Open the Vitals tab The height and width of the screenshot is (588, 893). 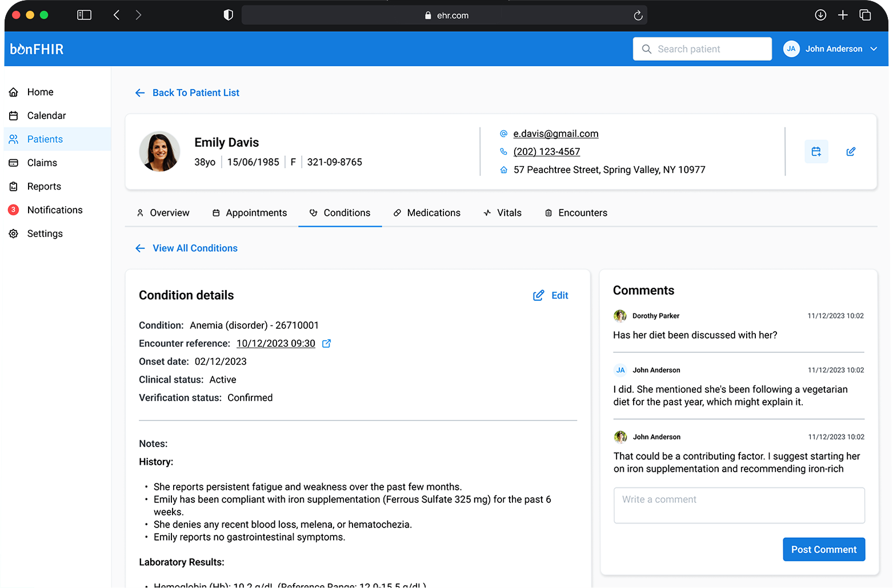509,212
